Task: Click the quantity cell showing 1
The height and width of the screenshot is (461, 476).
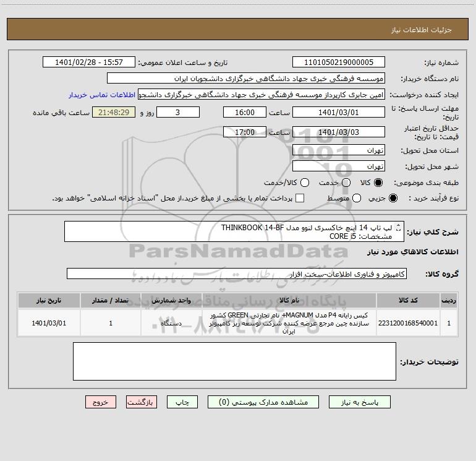Action: 111,323
